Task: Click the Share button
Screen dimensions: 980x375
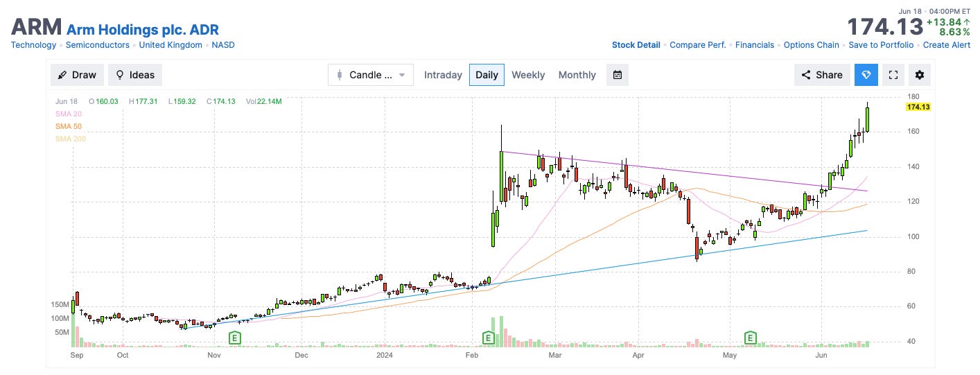Action: 822,75
